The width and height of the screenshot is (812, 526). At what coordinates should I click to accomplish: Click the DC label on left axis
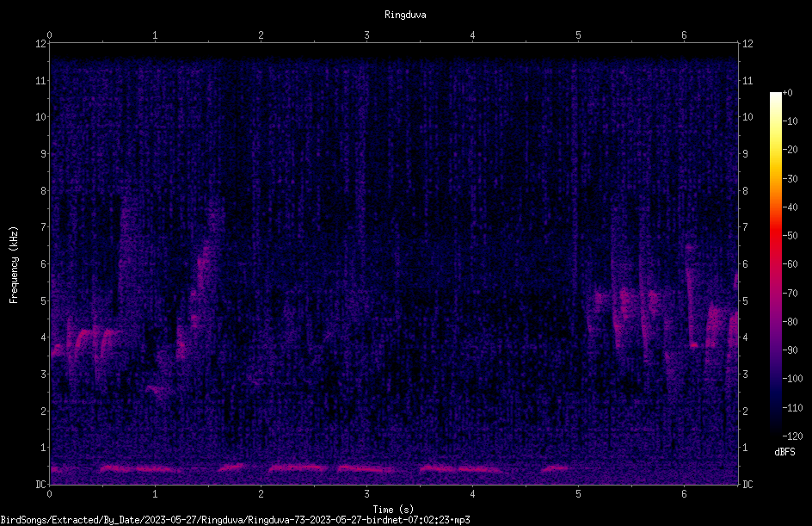pos(41,484)
